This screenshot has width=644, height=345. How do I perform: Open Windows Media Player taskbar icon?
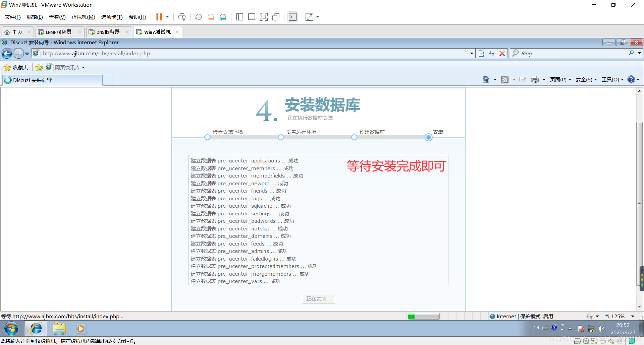click(x=81, y=329)
